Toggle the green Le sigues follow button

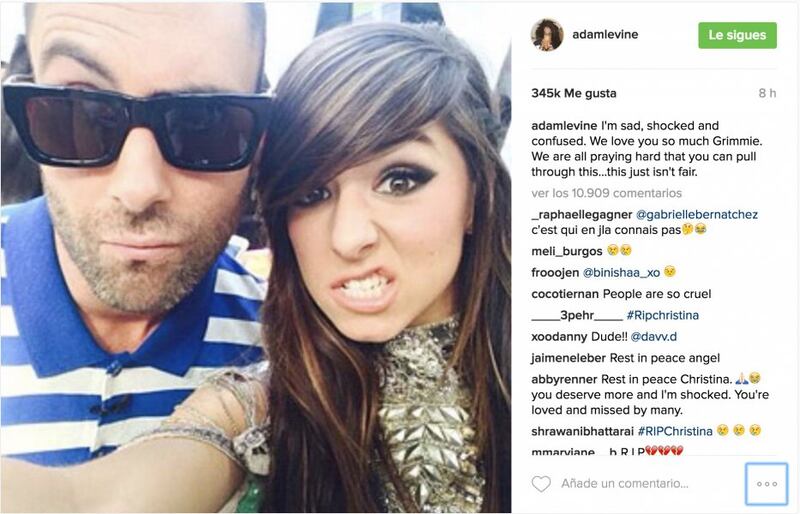pyautogui.click(x=737, y=35)
